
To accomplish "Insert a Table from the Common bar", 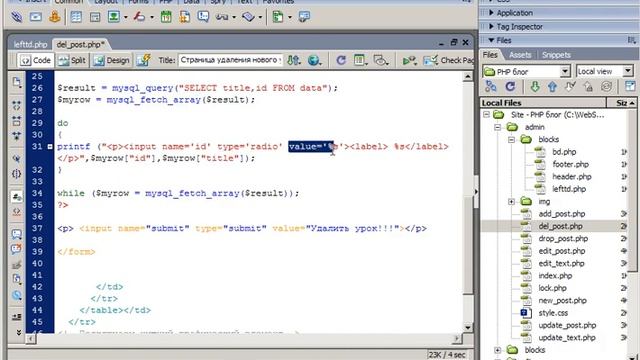I will pyautogui.click(x=76, y=17).
